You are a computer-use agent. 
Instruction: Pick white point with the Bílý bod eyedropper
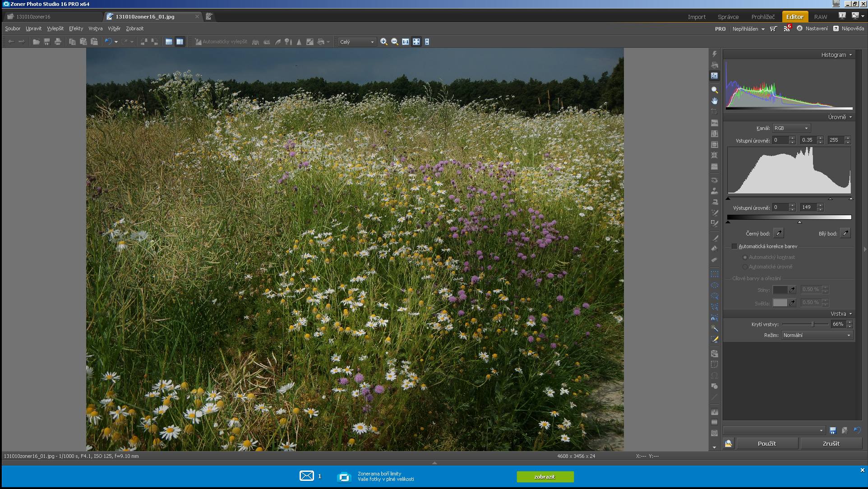[x=845, y=233]
